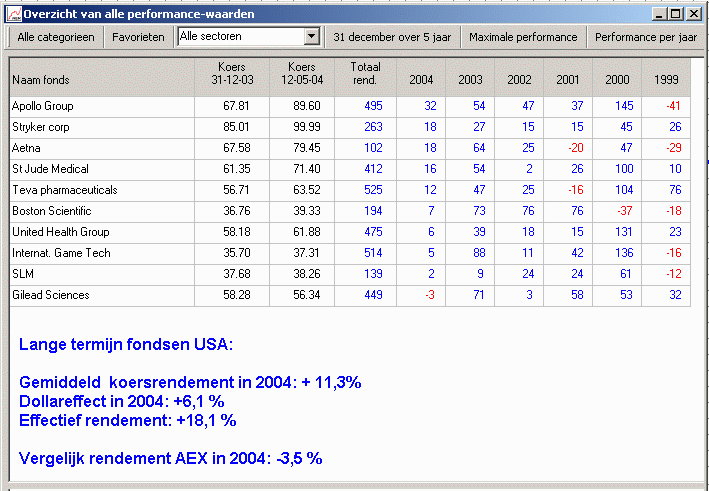Open the 'Alle sectoren' dropdown arrow

(x=311, y=37)
